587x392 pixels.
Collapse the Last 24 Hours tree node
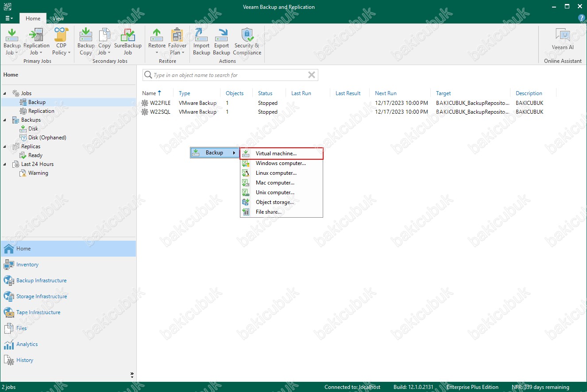click(x=5, y=164)
